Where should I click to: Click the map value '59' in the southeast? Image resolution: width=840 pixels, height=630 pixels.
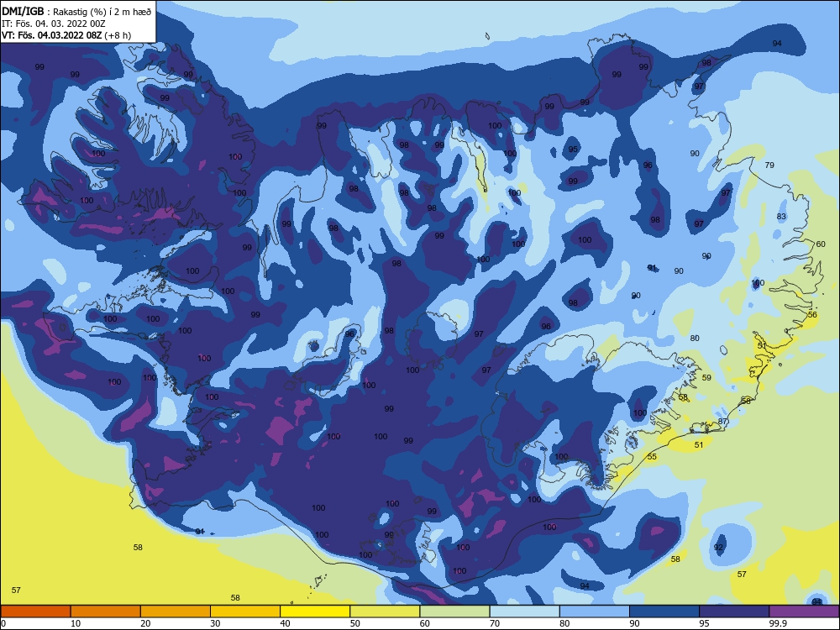click(706, 378)
